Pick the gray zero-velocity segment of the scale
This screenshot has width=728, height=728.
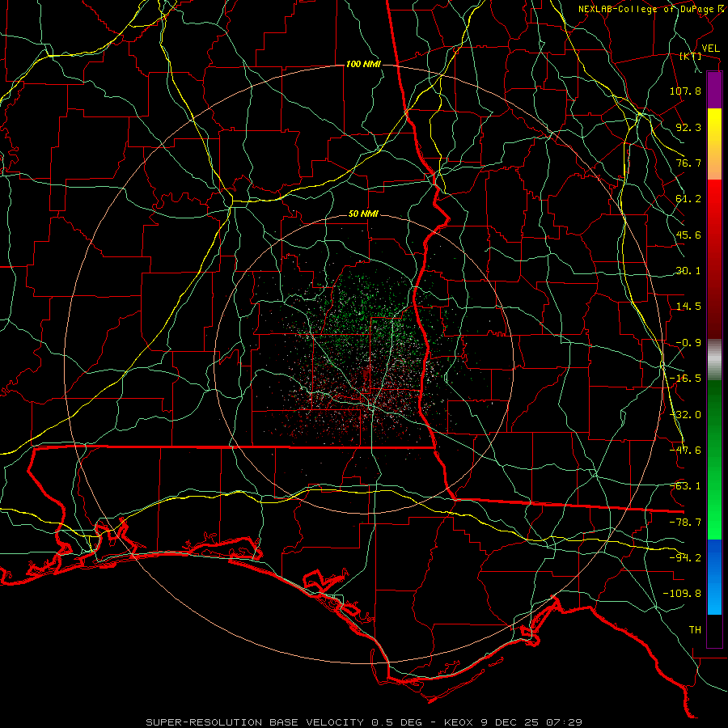[714, 360]
